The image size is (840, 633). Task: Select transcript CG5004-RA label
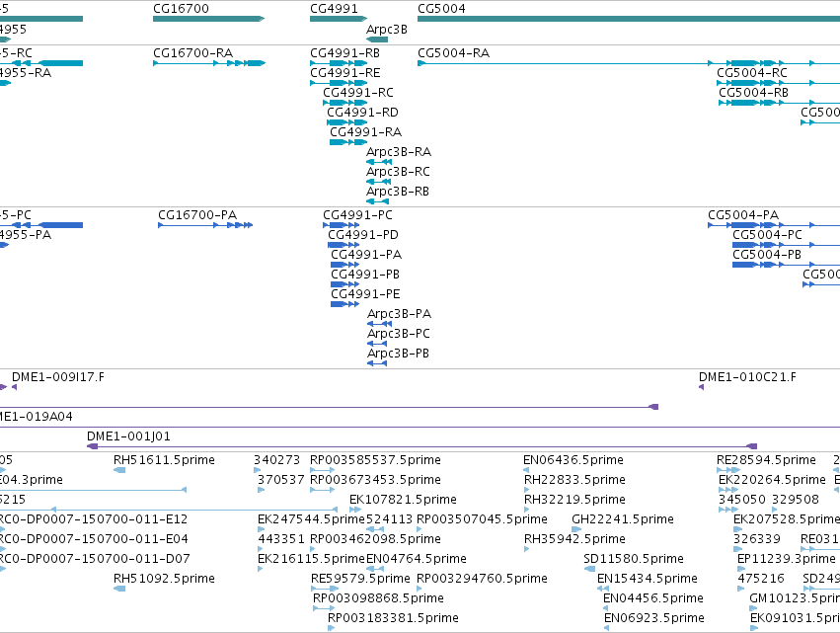click(x=453, y=53)
